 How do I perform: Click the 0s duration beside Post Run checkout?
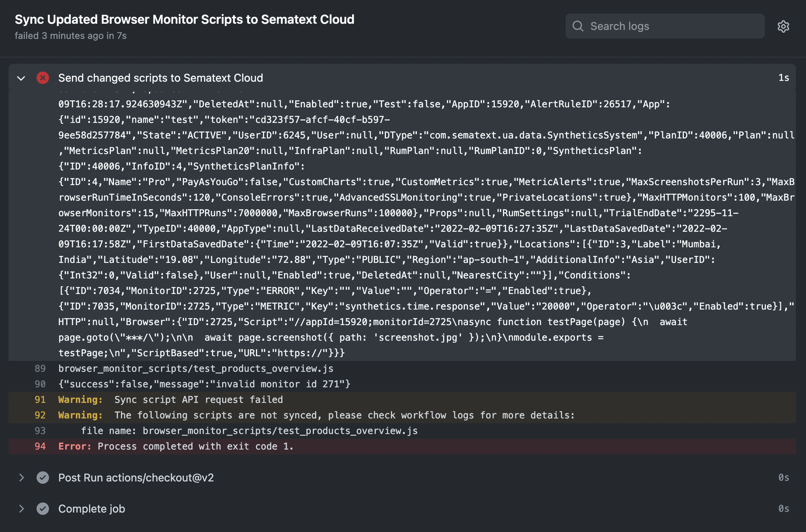(x=783, y=478)
